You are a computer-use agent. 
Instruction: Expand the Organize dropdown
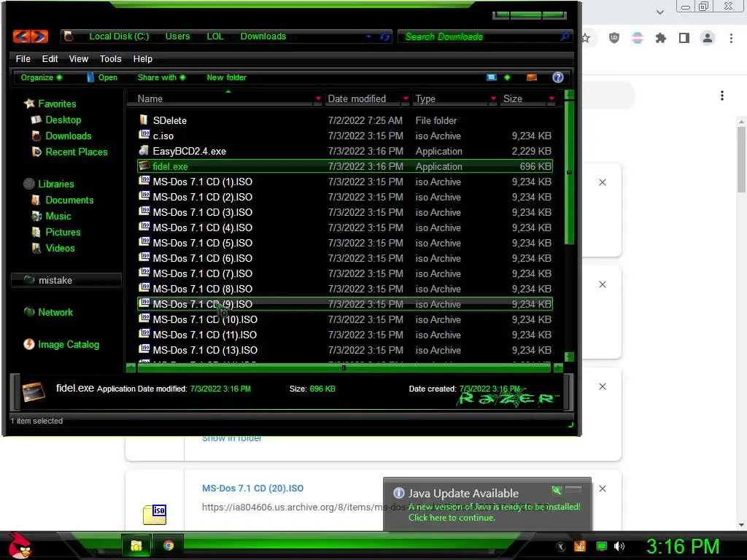point(42,77)
